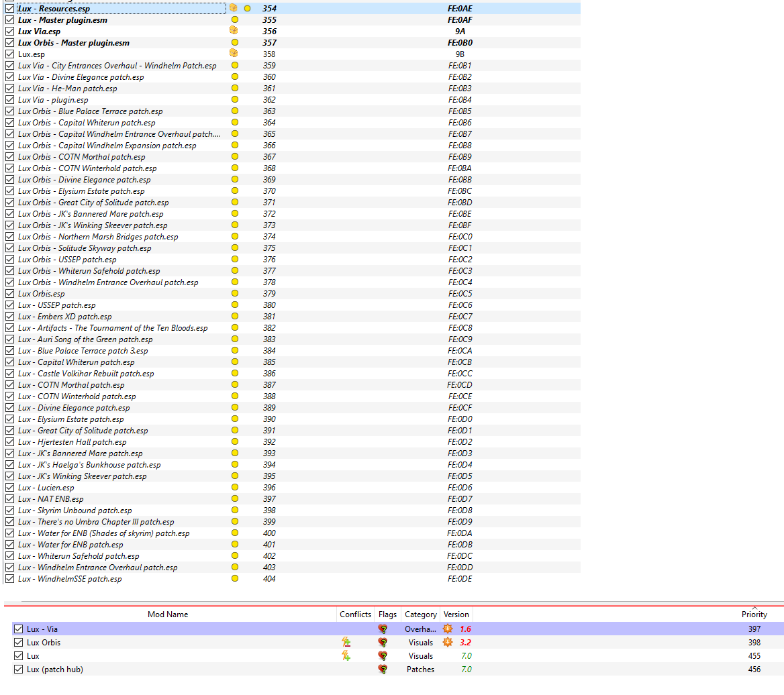The height and width of the screenshot is (695, 784).
Task: Click the yellow dot for Lux - NAT ENB.esp
Action: (234, 498)
